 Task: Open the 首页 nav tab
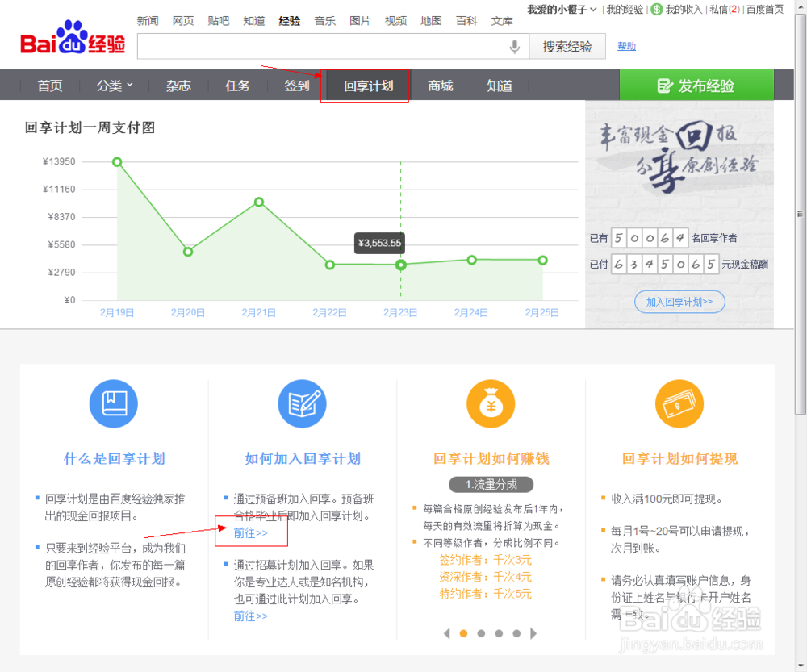tap(50, 86)
